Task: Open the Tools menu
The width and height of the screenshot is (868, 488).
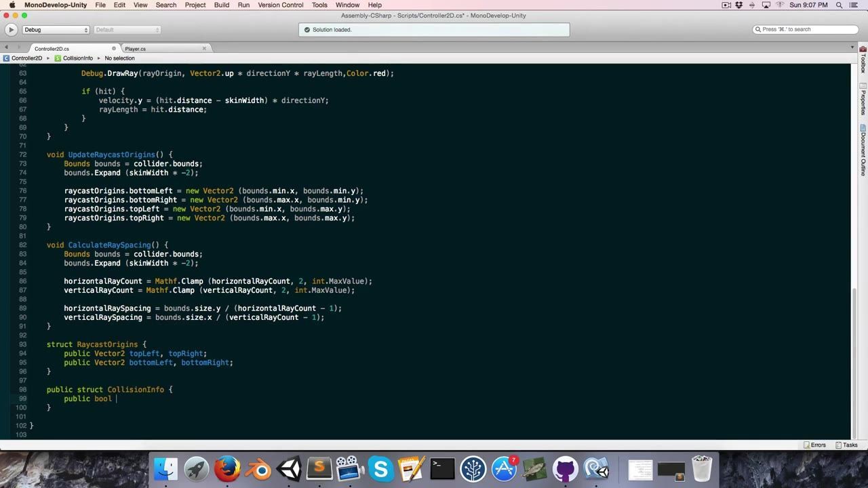Action: click(x=319, y=5)
